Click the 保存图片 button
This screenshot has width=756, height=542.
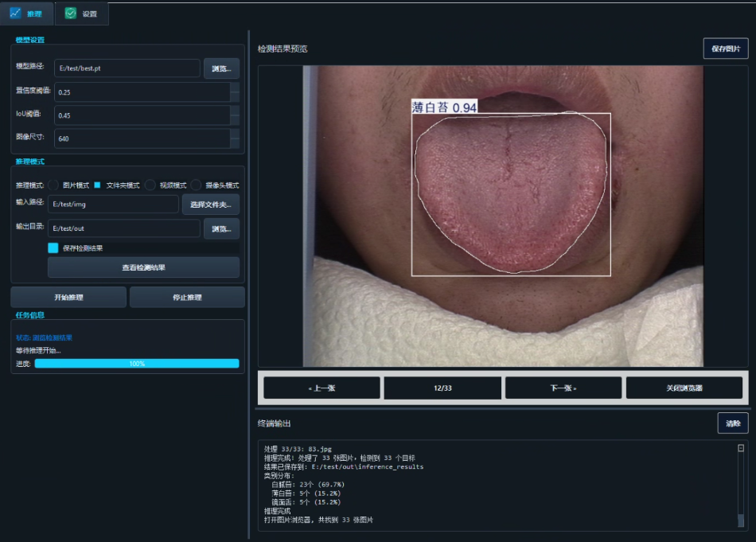[x=726, y=49]
